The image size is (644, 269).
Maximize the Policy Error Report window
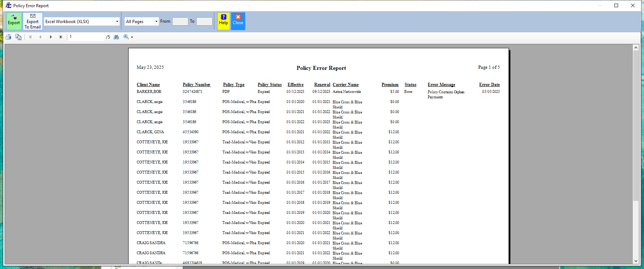click(616, 5)
